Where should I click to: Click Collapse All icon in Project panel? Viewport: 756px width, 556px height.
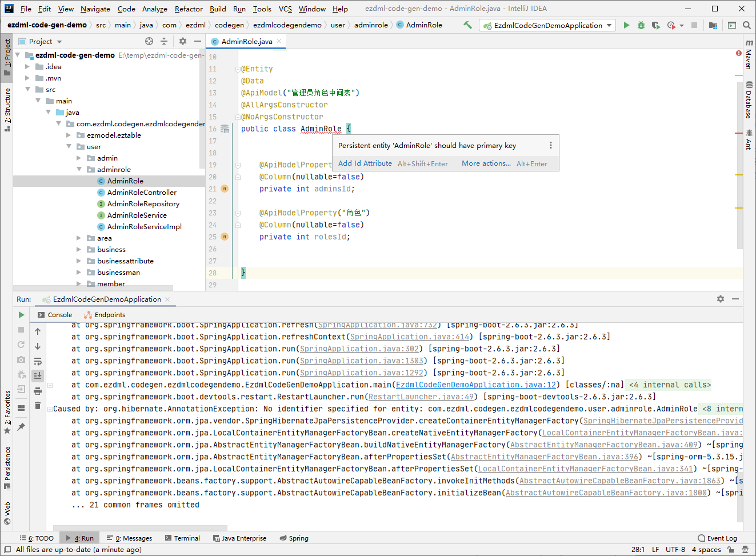coord(164,41)
